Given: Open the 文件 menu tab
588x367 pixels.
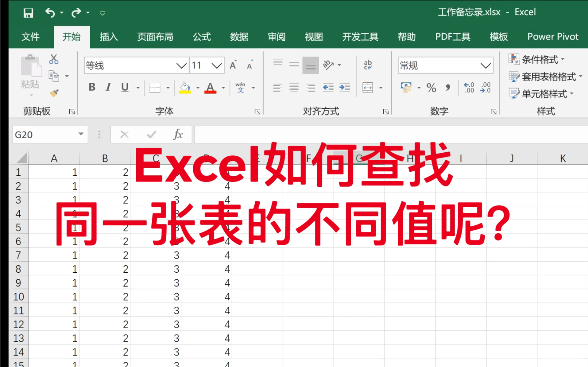Looking at the screenshot, I should coord(31,37).
